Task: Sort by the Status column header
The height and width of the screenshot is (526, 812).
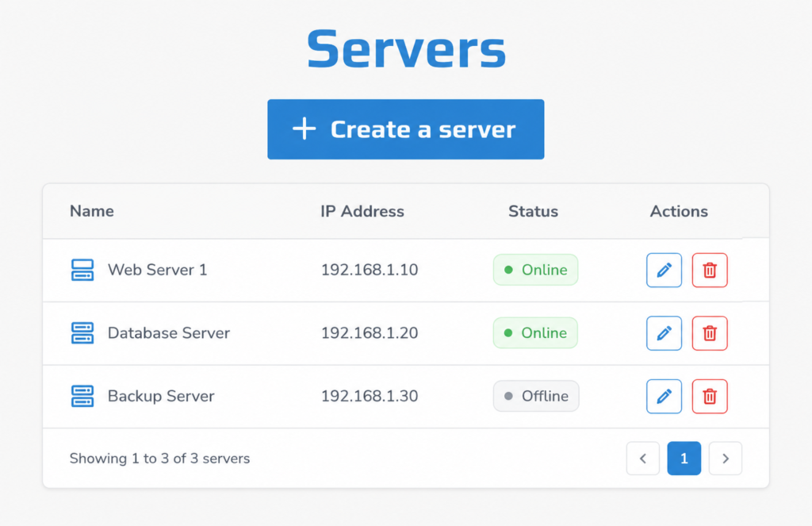Action: pos(533,211)
